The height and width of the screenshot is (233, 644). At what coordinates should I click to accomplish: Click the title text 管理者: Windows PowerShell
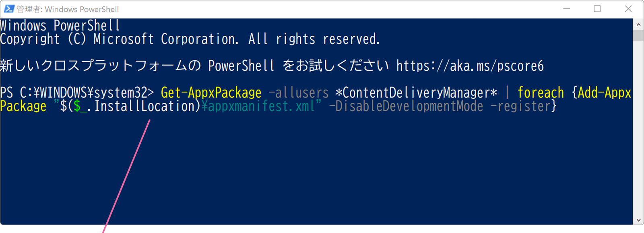(68, 9)
